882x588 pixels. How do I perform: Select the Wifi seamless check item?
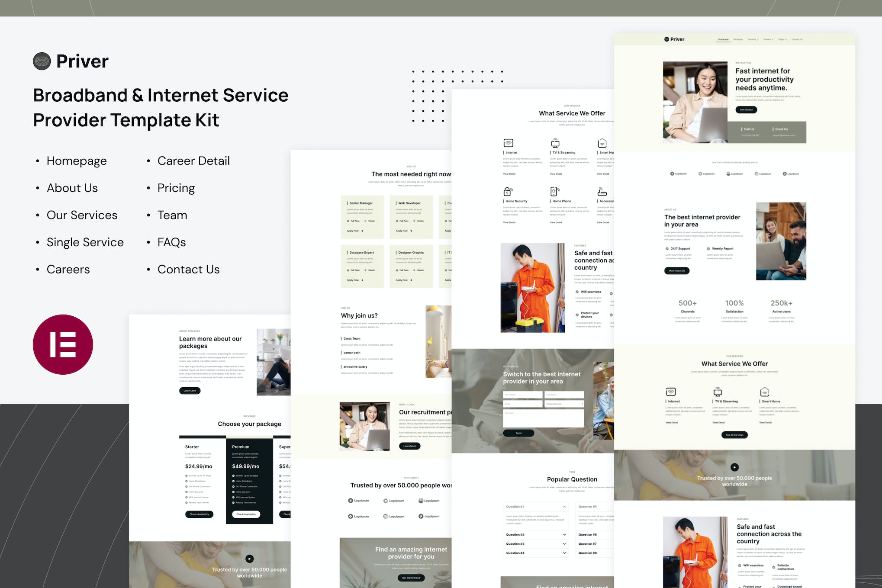pos(577,292)
